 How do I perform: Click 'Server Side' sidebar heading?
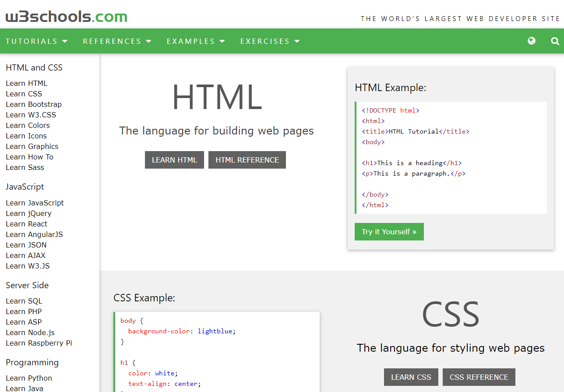27,285
